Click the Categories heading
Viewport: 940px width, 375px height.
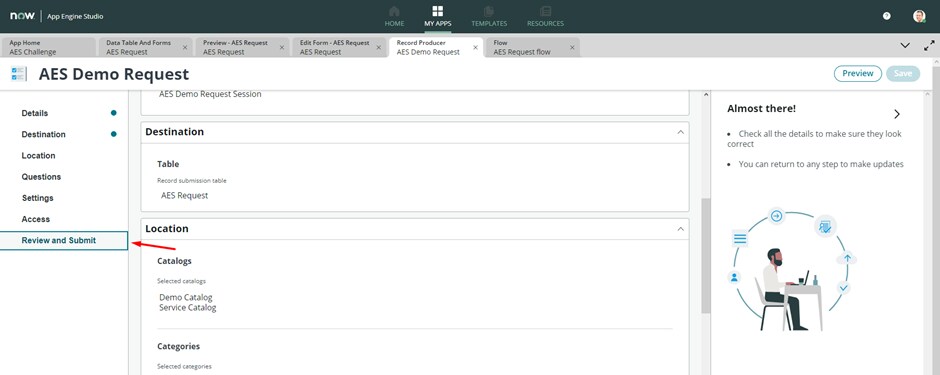[x=179, y=346]
